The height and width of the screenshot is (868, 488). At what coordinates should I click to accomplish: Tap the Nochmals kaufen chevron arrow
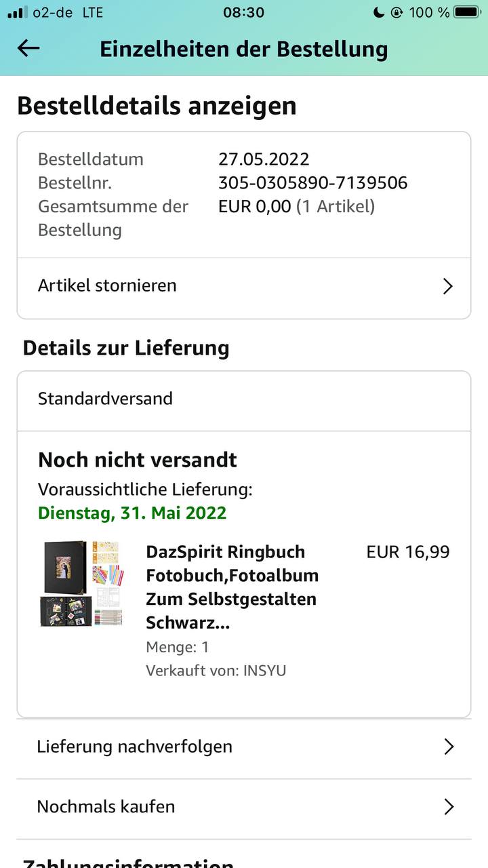(448, 806)
